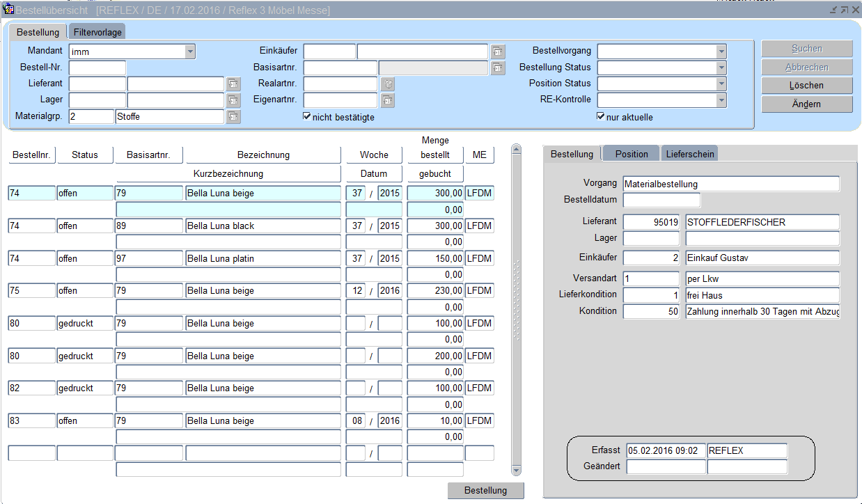Open the Bestellvorgang dropdown
The image size is (862, 504).
721,52
